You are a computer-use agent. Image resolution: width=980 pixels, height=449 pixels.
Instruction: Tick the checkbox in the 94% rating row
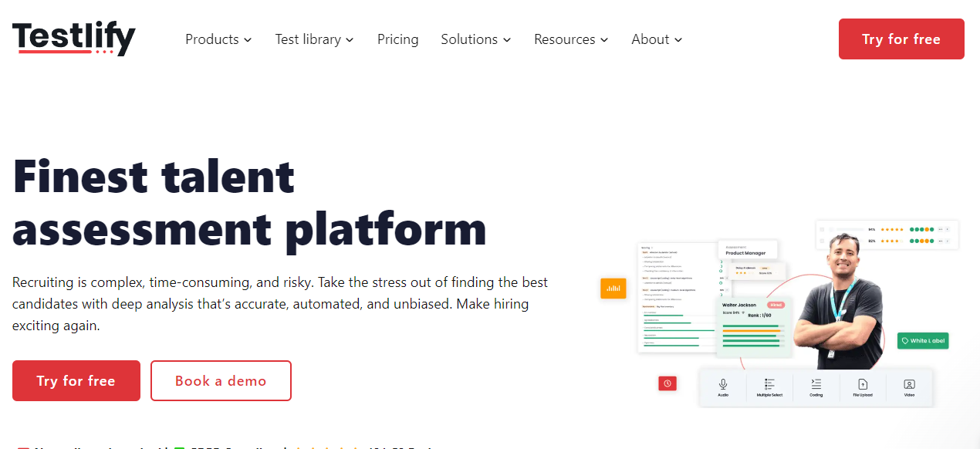point(823,229)
